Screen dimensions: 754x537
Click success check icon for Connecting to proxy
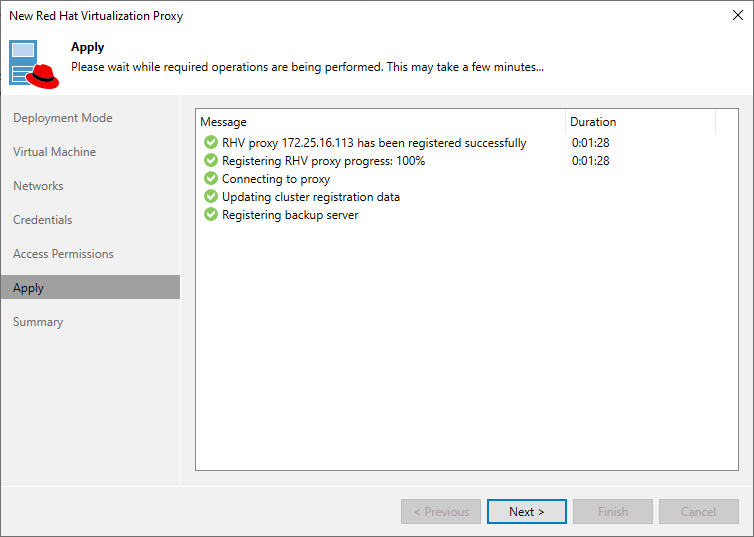coord(211,178)
